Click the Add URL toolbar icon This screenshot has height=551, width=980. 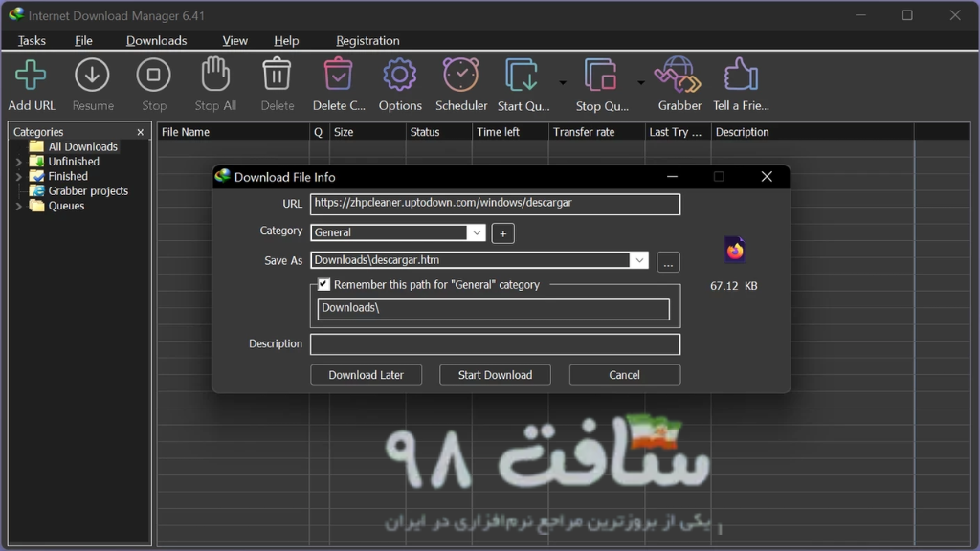click(x=31, y=75)
